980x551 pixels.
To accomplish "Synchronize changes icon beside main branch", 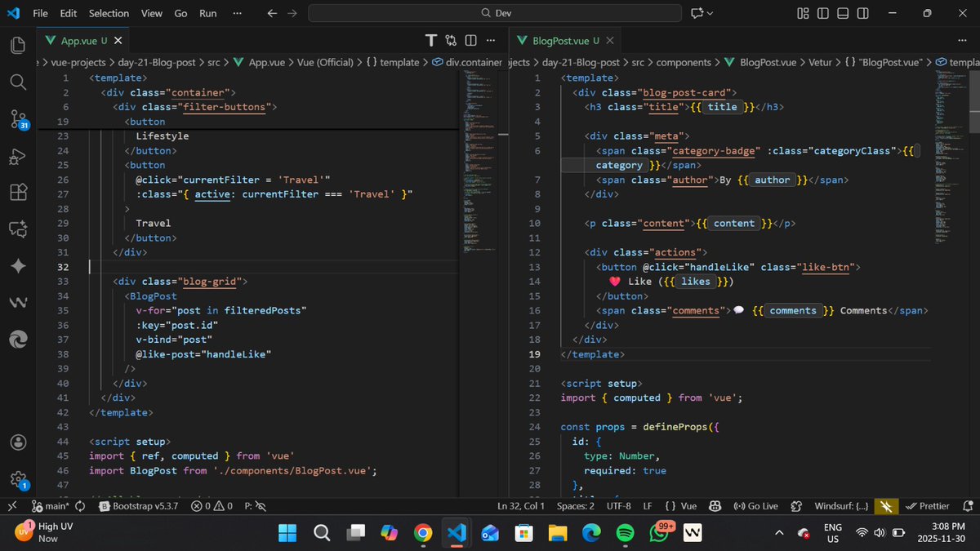I will pyautogui.click(x=79, y=506).
